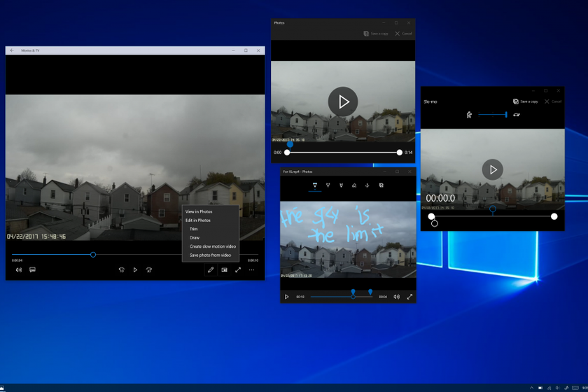Image resolution: width=588 pixels, height=392 pixels.
Task: Click the first blue ink marker on drawing timeline
Action: coord(353,291)
